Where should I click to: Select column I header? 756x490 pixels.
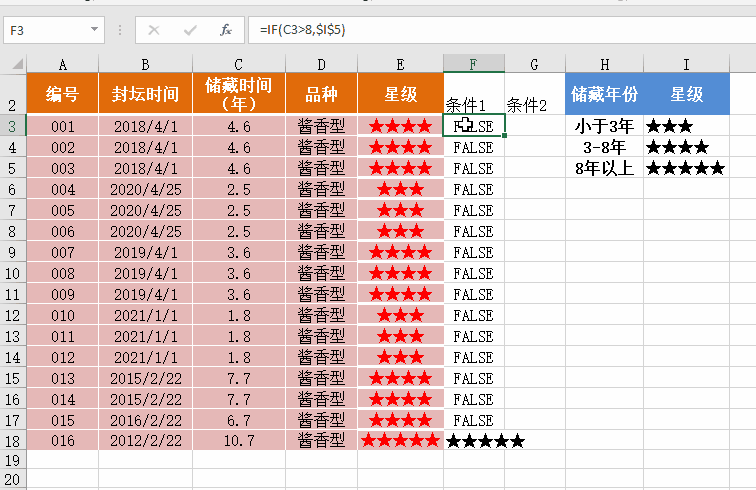pyautogui.click(x=686, y=64)
